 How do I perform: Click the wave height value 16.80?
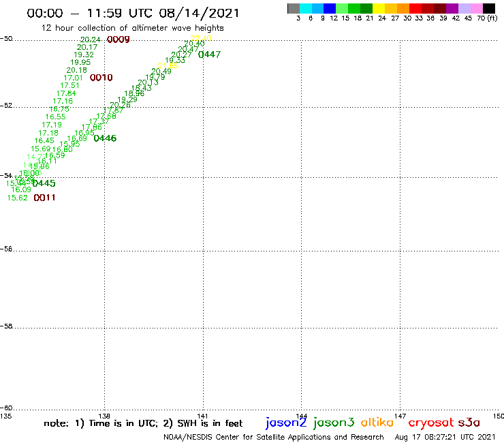(63, 149)
